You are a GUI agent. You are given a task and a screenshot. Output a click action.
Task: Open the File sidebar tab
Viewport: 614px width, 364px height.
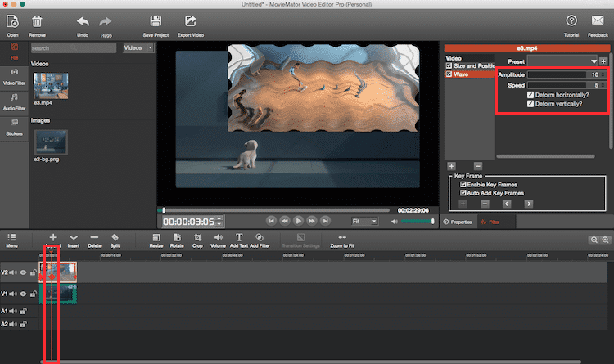tap(14, 52)
